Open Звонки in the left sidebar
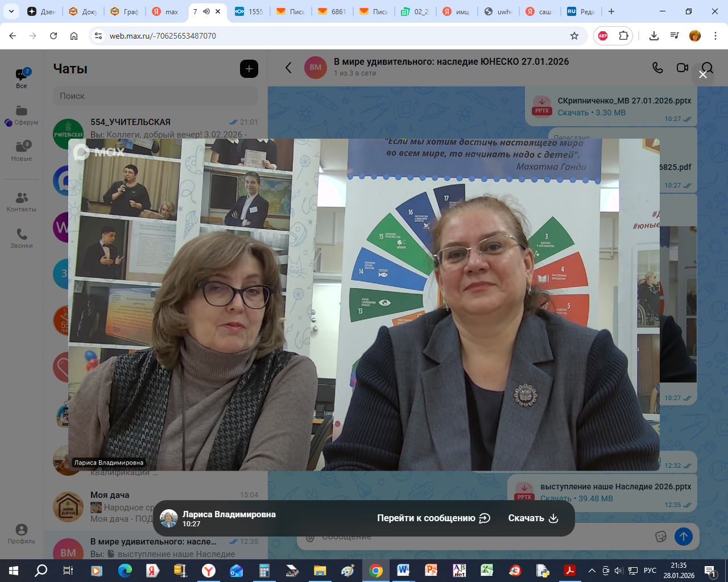The image size is (728, 582). 22,238
